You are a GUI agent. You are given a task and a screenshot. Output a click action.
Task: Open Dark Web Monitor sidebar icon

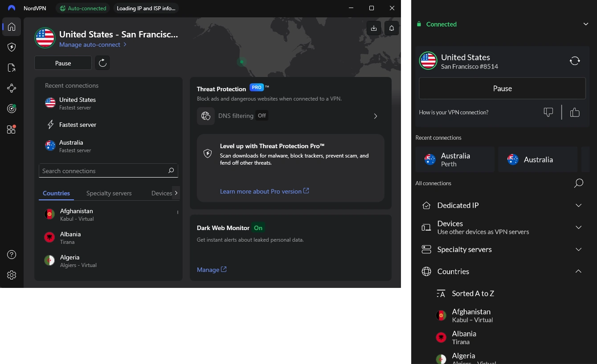point(12,108)
